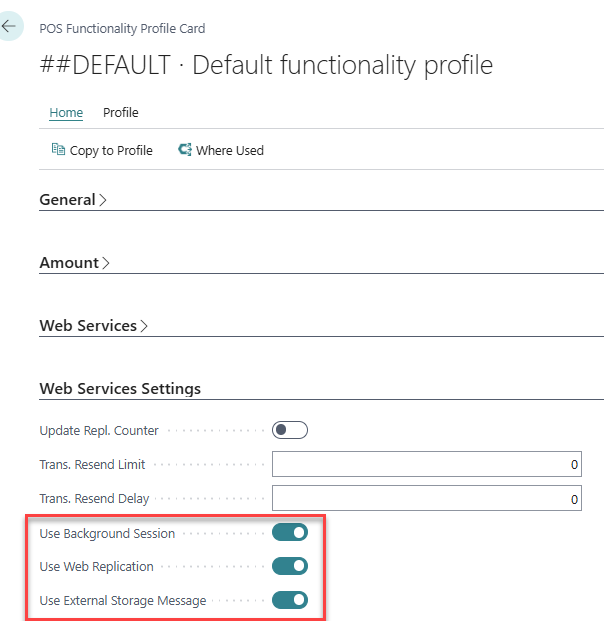The width and height of the screenshot is (604, 621).
Task: Switch to the Home tab
Action: [66, 113]
